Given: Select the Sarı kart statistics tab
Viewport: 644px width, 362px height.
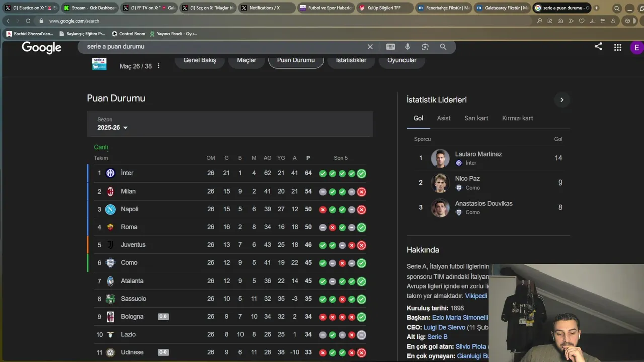Looking at the screenshot, I should 476,118.
